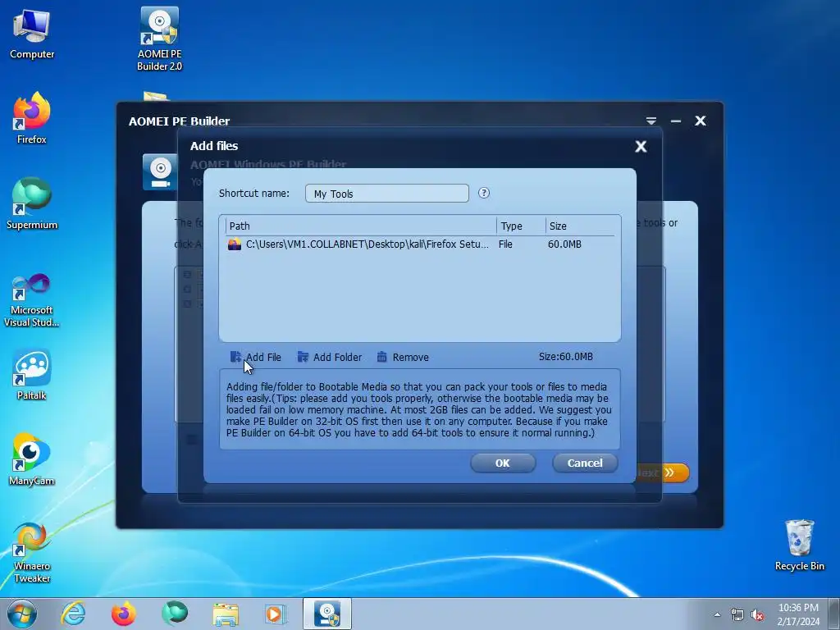The image size is (840, 630).
Task: Open Supermium desktop shortcut
Action: point(32,203)
